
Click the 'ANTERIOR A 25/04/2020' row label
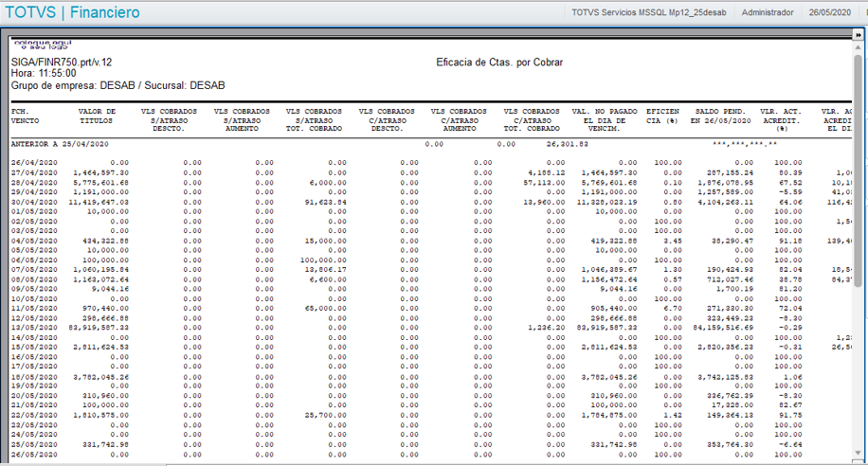pyautogui.click(x=60, y=144)
